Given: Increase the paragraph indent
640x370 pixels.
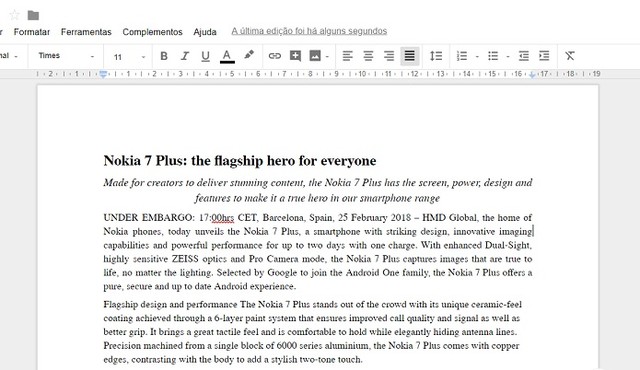Looking at the screenshot, I should tap(544, 56).
